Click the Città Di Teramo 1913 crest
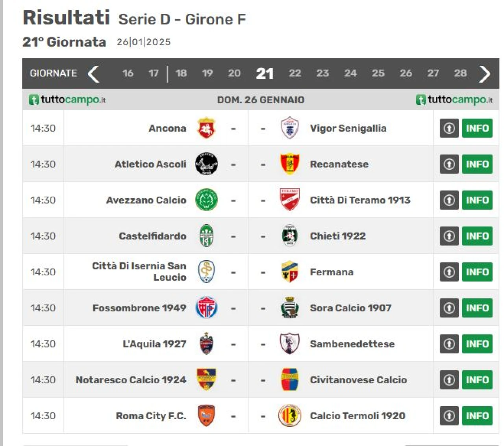Image resolution: width=504 pixels, height=446 pixels. pyautogui.click(x=290, y=200)
